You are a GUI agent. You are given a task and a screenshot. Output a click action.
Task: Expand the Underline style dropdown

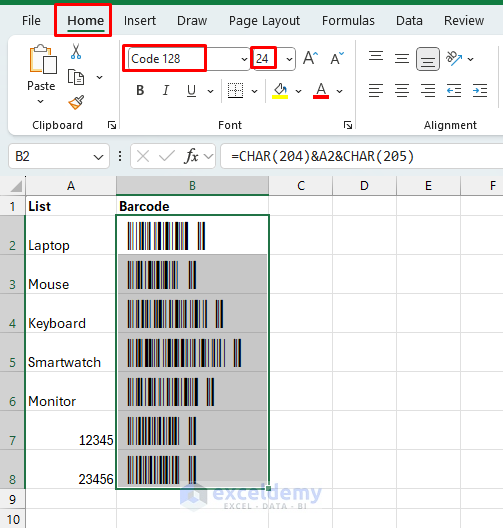(210, 91)
